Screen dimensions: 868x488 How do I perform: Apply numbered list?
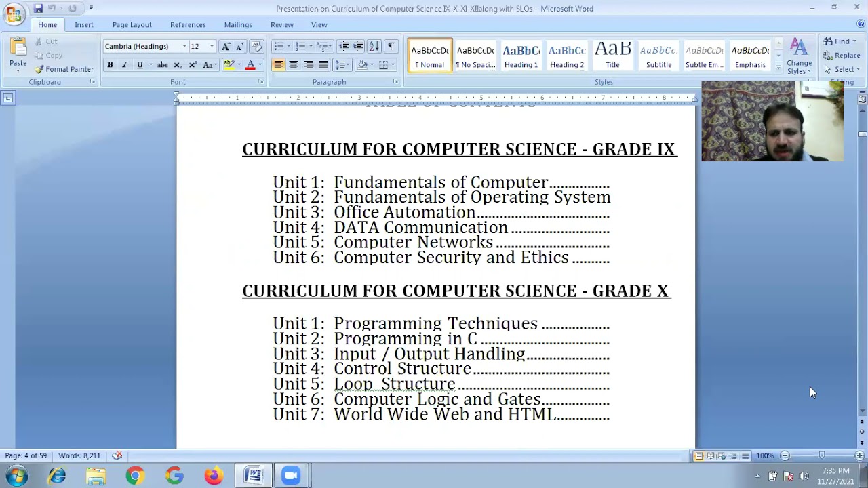[300, 46]
